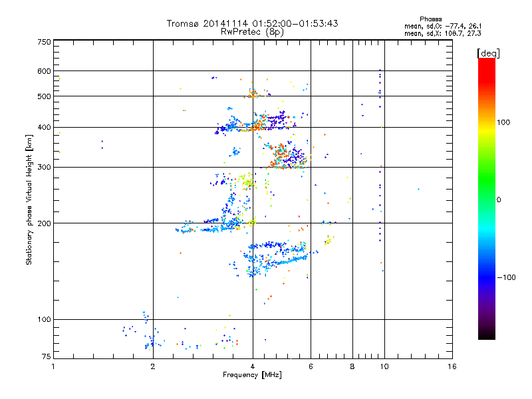This screenshot has width=532, height=399.
Task: Click the "400" height axis tick label
Action: [x=44, y=127]
